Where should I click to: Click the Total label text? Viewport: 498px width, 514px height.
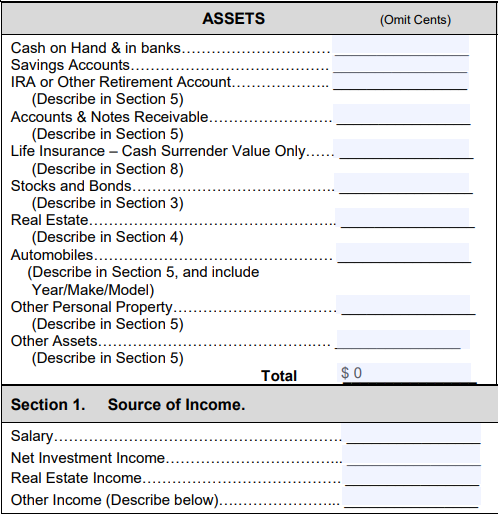pos(279,376)
